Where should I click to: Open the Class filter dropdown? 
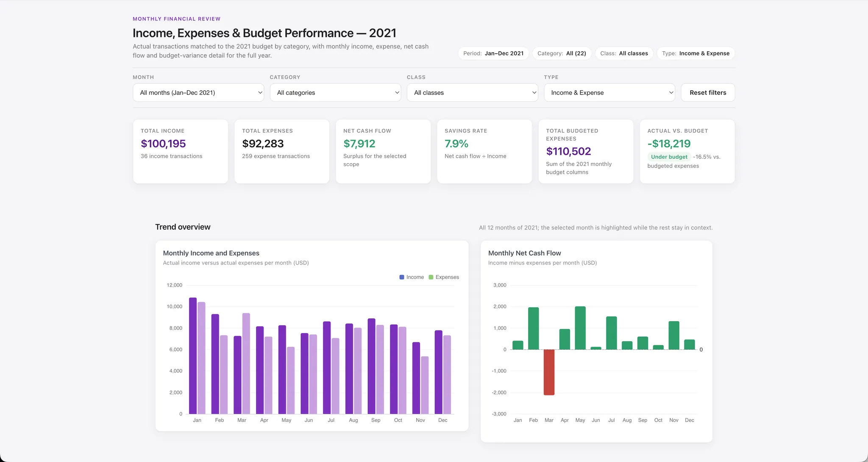[x=473, y=92]
